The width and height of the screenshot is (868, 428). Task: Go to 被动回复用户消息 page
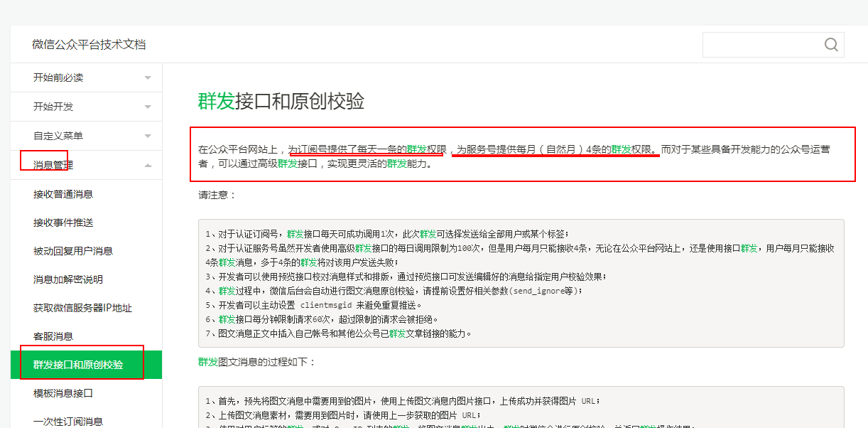[73, 251]
